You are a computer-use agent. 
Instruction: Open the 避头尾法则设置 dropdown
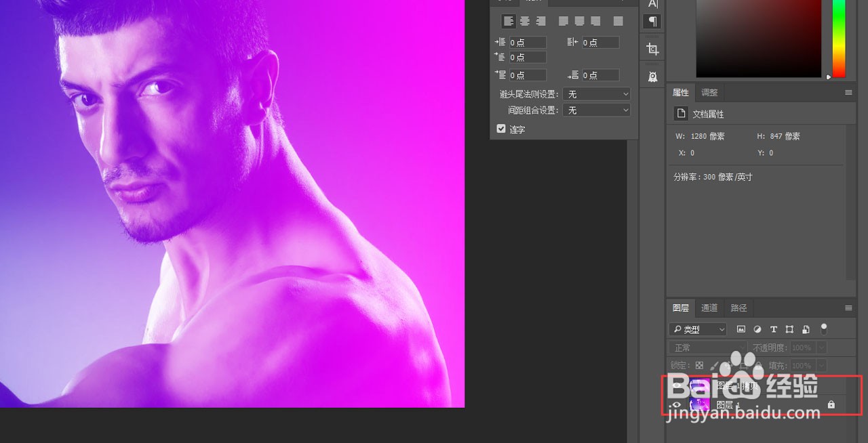[597, 94]
